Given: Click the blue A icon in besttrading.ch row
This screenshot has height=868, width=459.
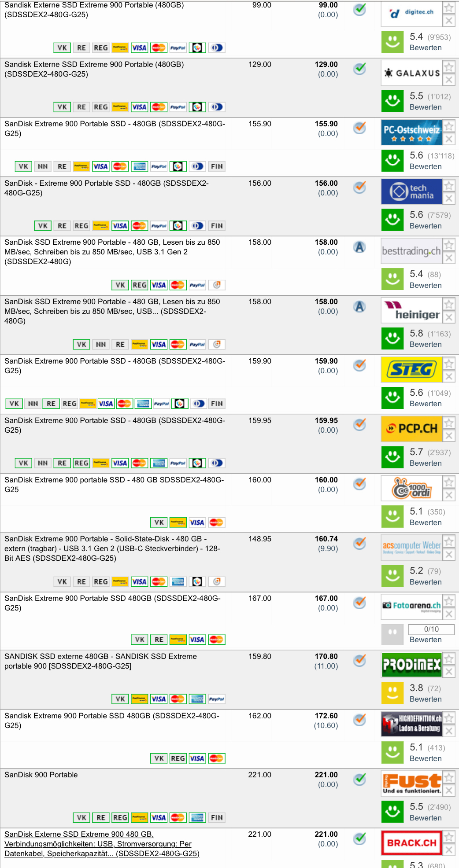Looking at the screenshot, I should tap(359, 247).
